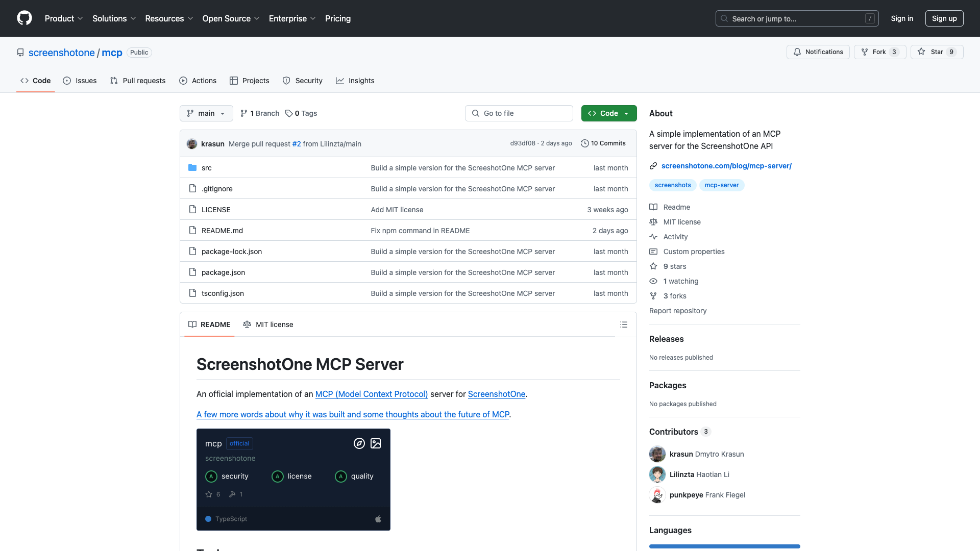Click krasun's contributor avatar
The height and width of the screenshot is (551, 980).
(x=657, y=454)
